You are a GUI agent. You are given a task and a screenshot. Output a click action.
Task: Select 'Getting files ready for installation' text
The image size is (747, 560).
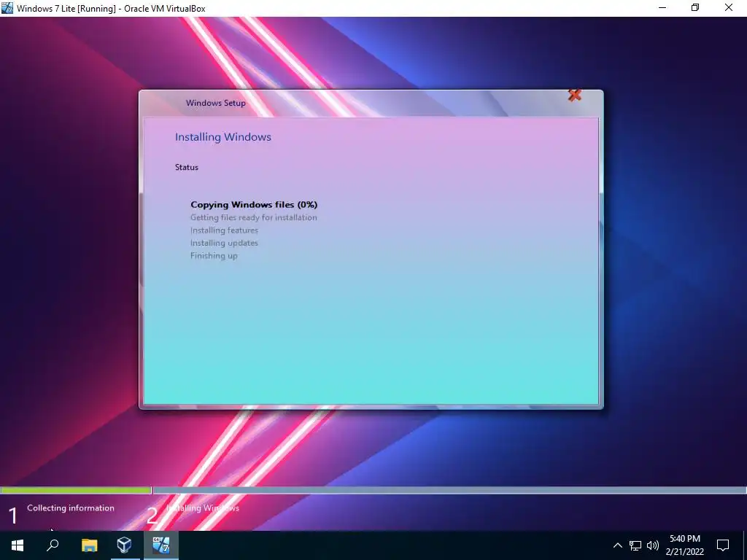253,217
